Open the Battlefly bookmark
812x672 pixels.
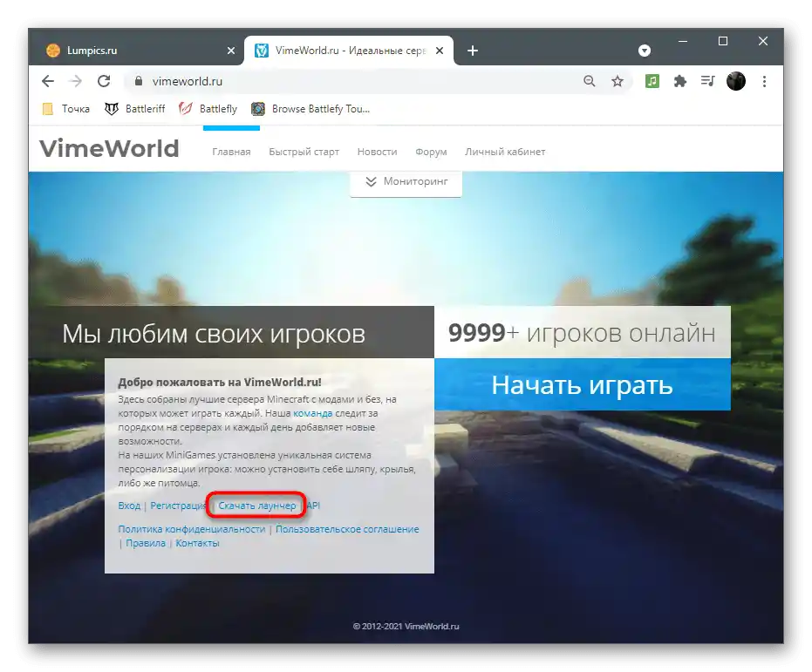pyautogui.click(x=208, y=109)
